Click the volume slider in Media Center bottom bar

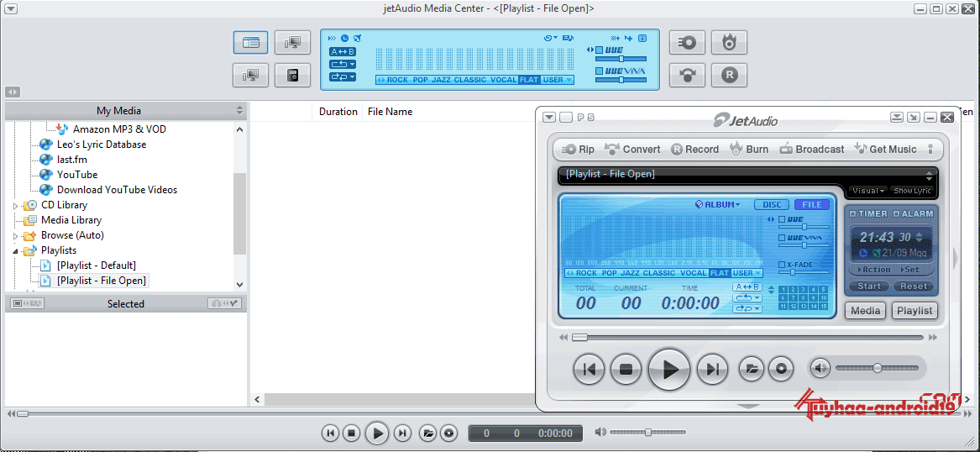point(647,432)
